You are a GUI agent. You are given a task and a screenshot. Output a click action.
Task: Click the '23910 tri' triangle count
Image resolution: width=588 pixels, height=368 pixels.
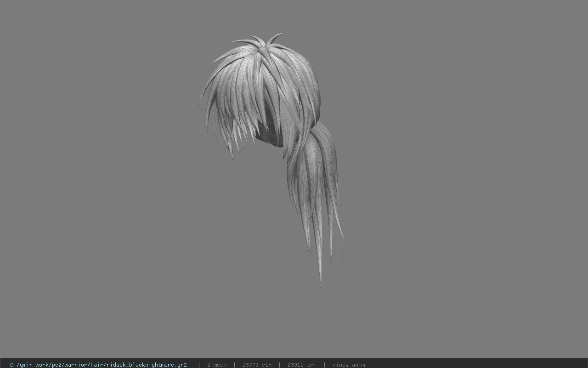click(301, 365)
